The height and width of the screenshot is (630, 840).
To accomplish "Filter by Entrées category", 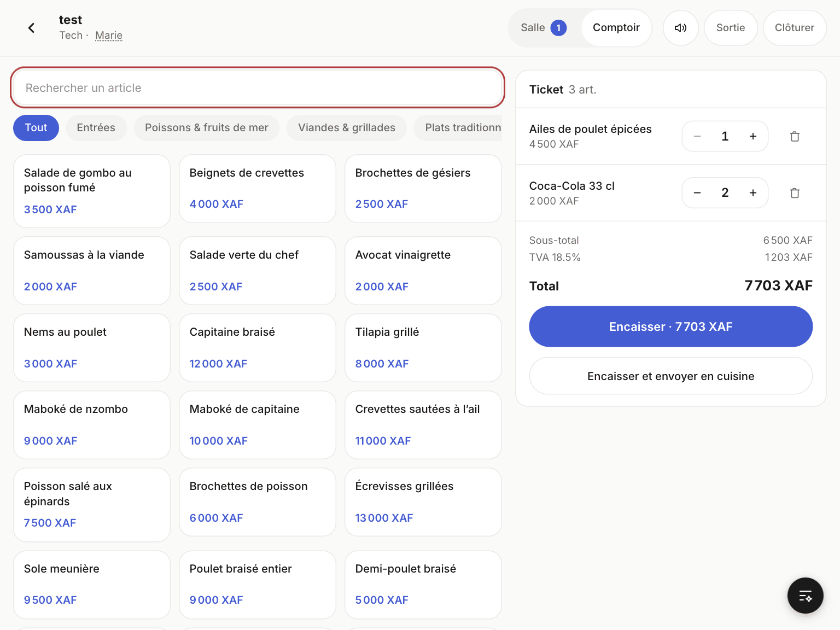I will click(96, 128).
